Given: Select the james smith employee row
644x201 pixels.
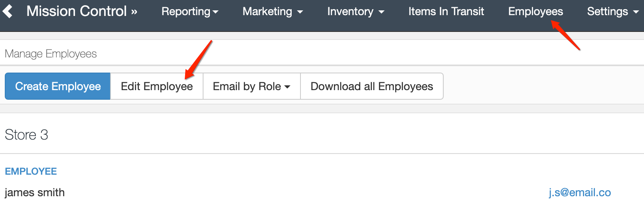Looking at the screenshot, I should [x=322, y=192].
